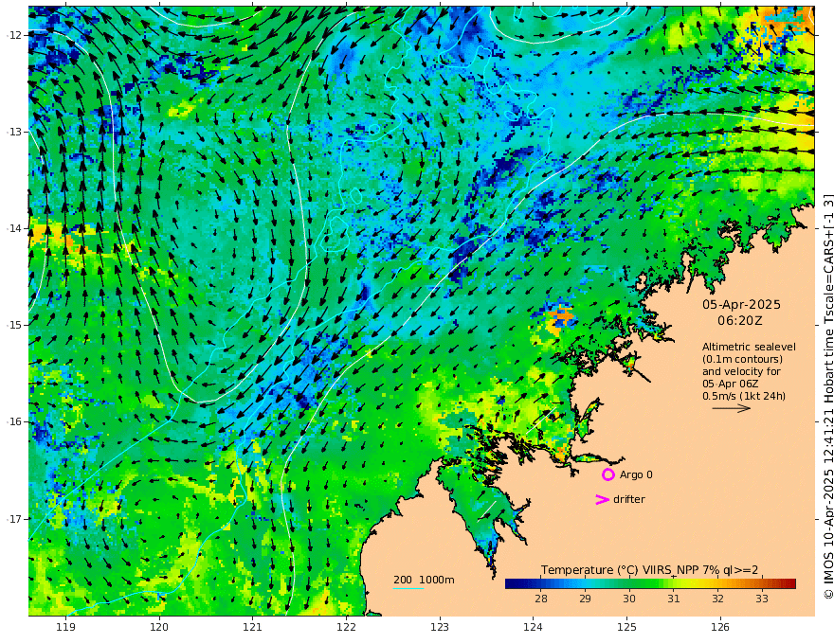Viewport: 834px width, 644px height.
Task: Click the colorbar tick label 32
Action: 717,599
